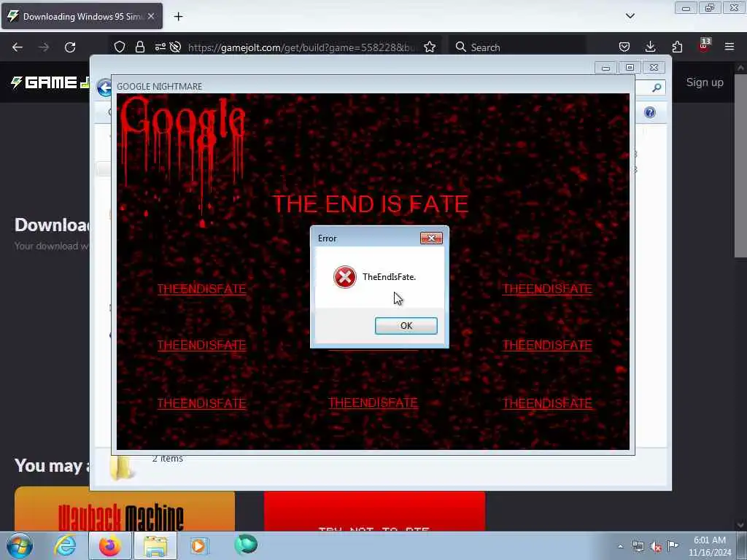The width and height of the screenshot is (747, 560).
Task: Click Sign up on Game Jolt
Action: (x=705, y=82)
